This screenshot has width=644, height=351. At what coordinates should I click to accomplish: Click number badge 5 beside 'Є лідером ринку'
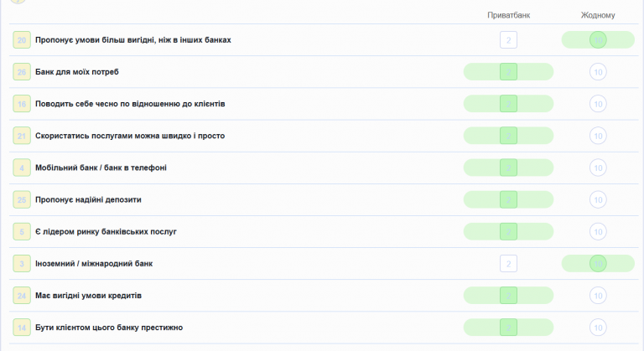coord(22,231)
